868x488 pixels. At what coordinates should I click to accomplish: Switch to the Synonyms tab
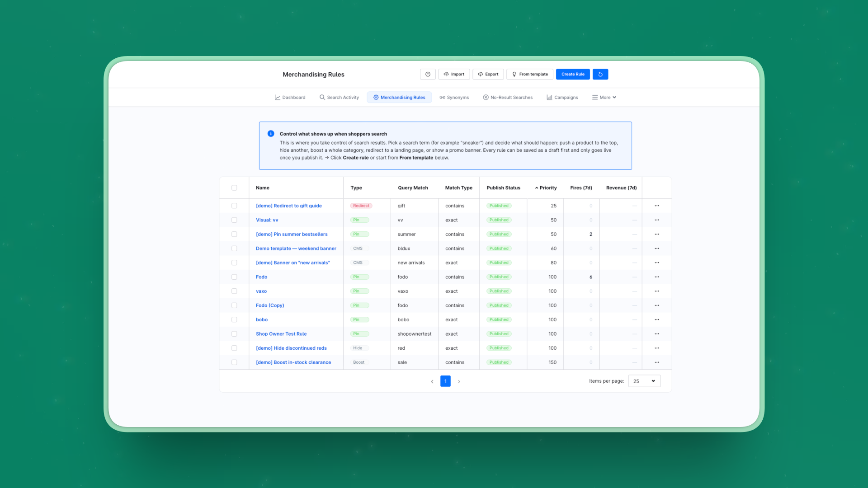click(x=454, y=98)
